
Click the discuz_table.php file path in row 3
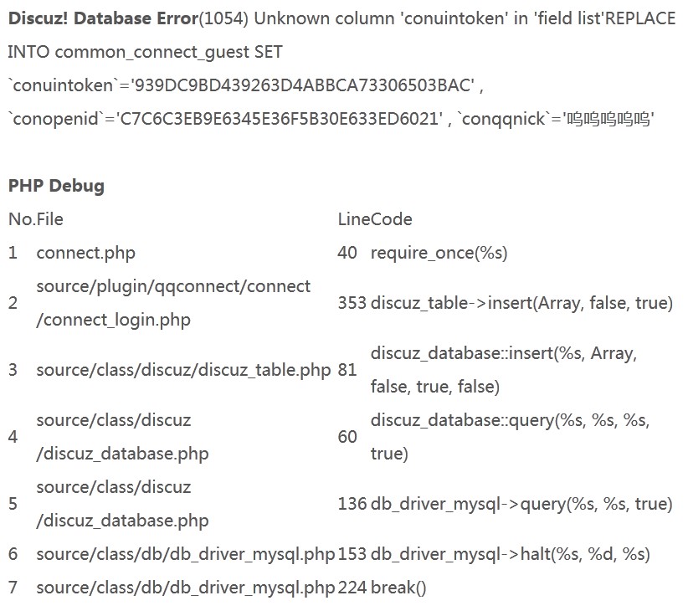pyautogui.click(x=183, y=370)
